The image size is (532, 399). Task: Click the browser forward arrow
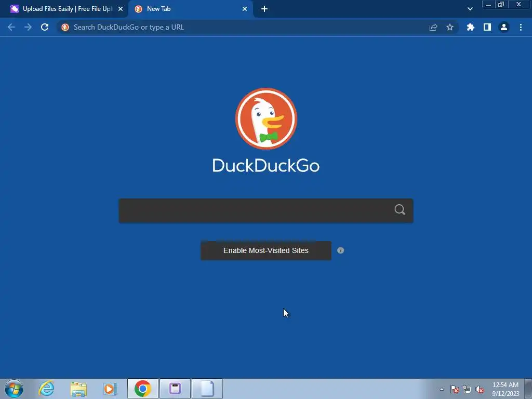28,27
